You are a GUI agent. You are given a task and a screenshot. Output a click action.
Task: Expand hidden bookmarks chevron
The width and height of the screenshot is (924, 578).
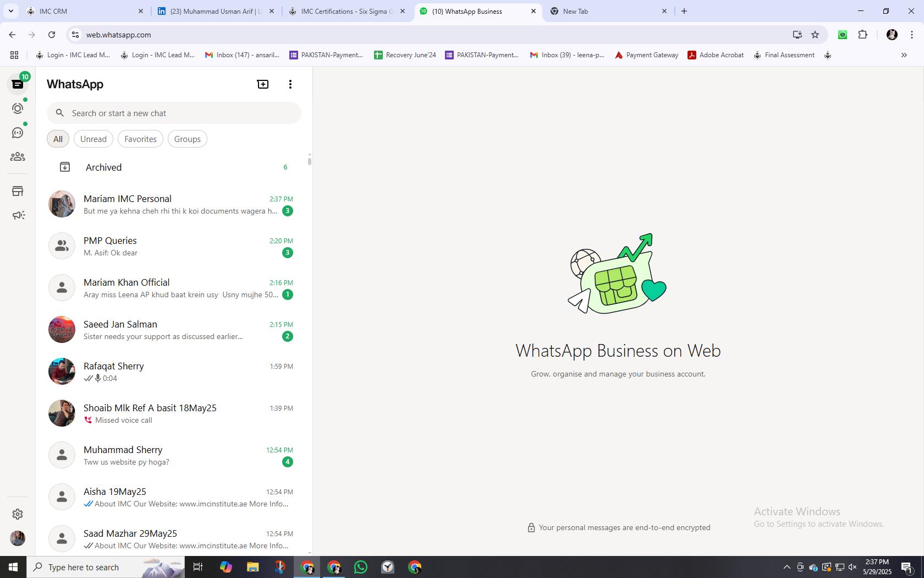pyautogui.click(x=904, y=55)
